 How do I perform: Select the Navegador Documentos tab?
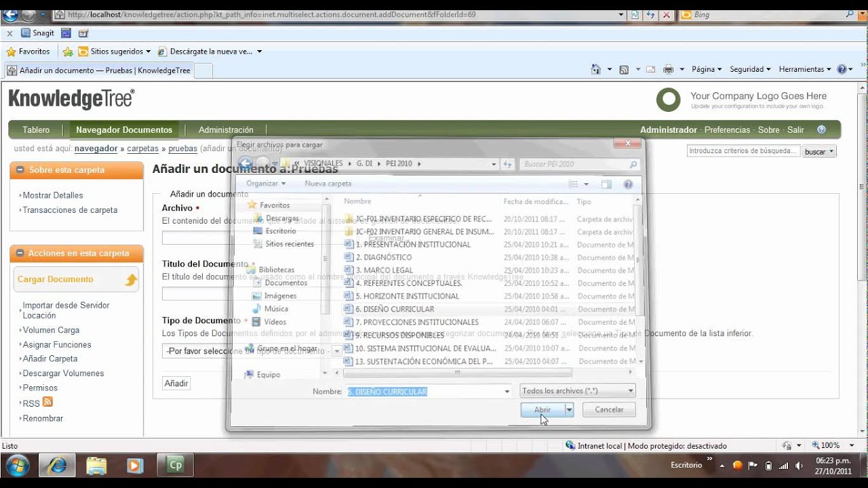tap(124, 129)
